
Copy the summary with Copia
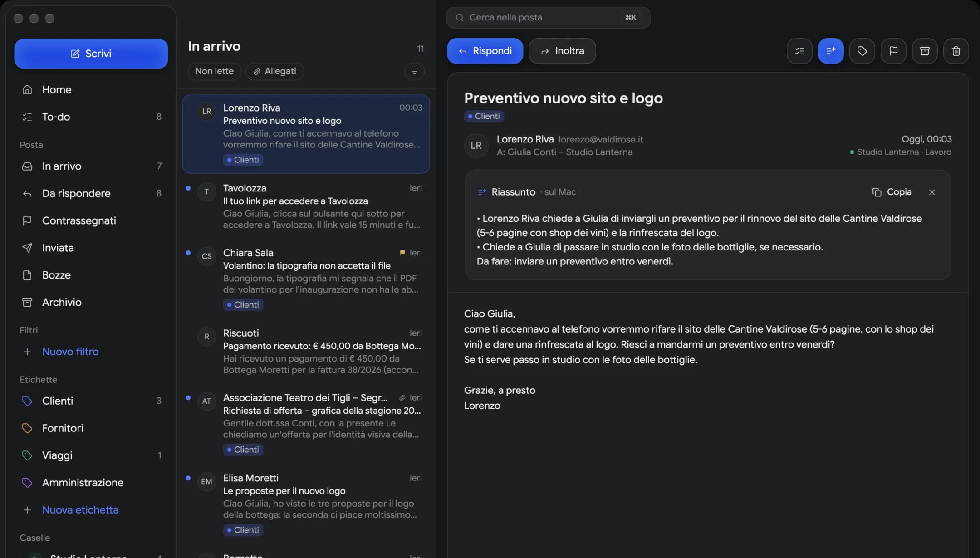[892, 192]
